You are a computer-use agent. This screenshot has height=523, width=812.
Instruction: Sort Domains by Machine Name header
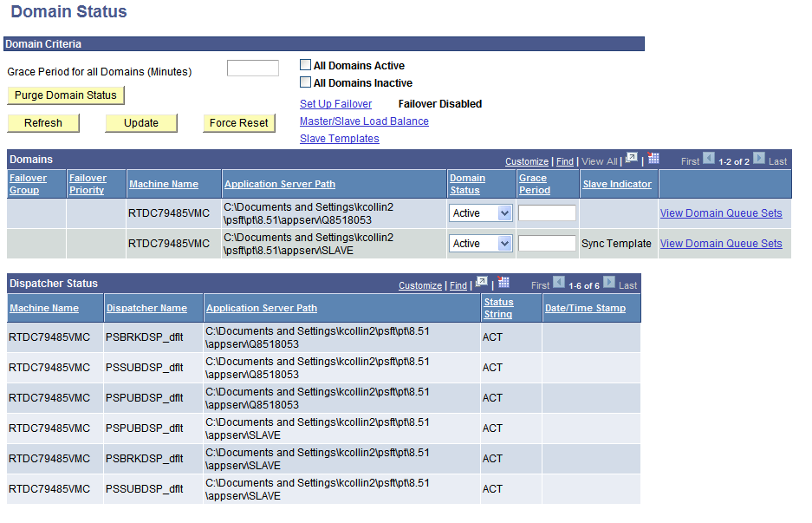click(164, 184)
